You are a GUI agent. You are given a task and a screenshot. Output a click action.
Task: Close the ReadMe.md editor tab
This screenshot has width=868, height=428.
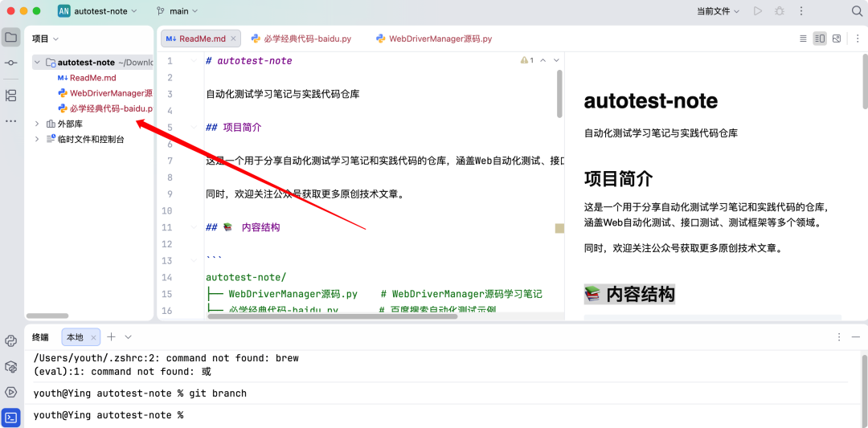233,39
